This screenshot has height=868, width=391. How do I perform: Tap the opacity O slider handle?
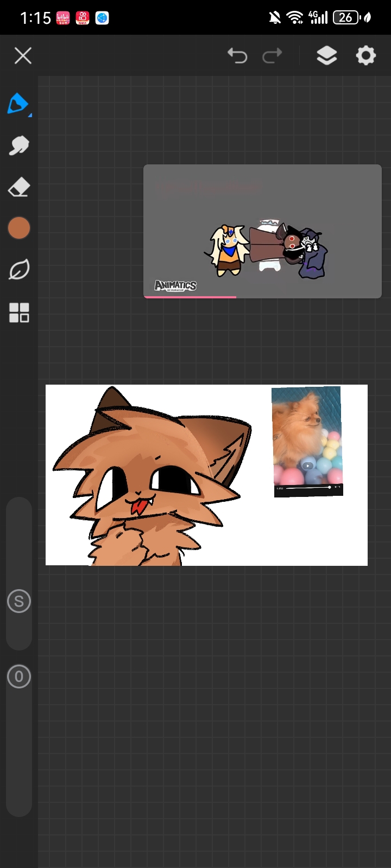pyautogui.click(x=19, y=676)
